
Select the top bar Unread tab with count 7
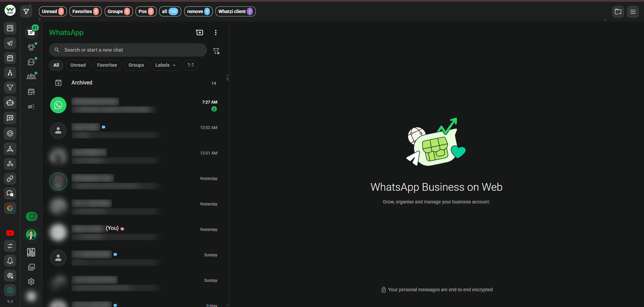click(x=53, y=11)
